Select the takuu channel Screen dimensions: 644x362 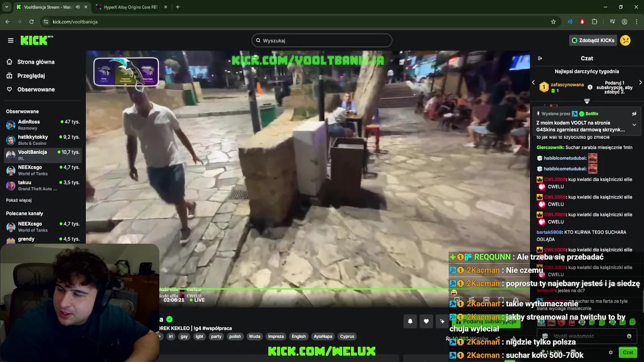(43, 185)
